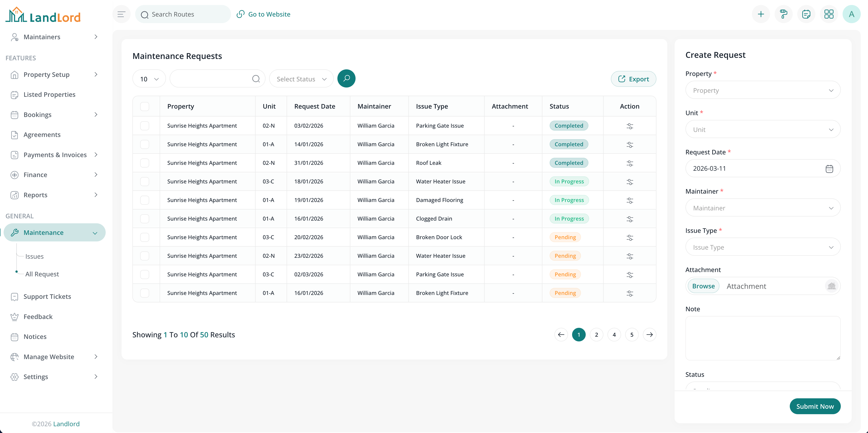868x433 pixels.
Task: Click the Export button
Action: pos(633,79)
